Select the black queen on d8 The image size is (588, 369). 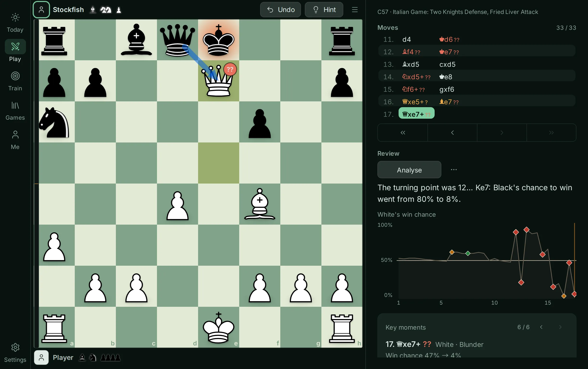(177, 40)
